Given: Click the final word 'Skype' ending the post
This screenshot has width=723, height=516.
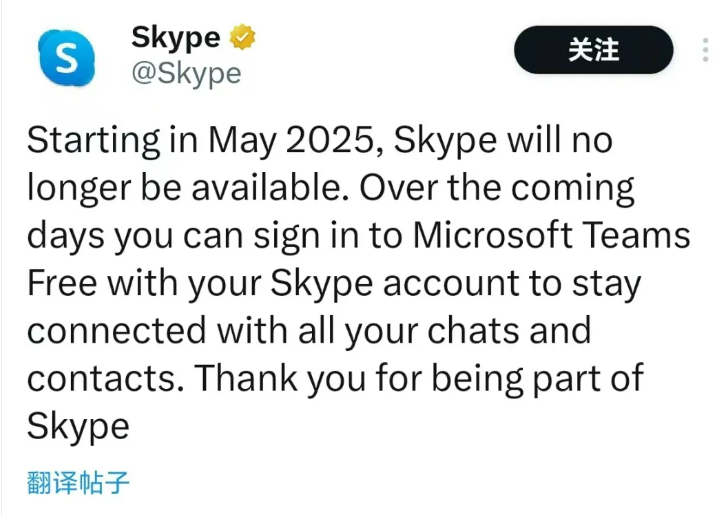Looking at the screenshot, I should point(78,427).
